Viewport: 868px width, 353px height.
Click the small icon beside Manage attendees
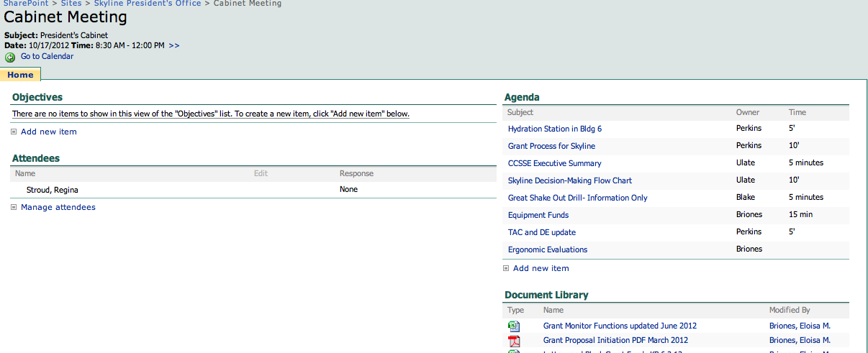(14, 208)
